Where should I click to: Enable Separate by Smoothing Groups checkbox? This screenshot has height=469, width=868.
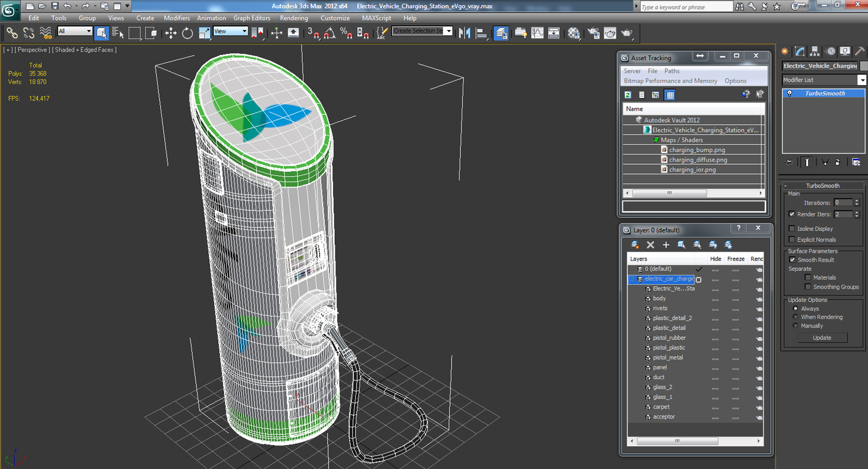[808, 287]
